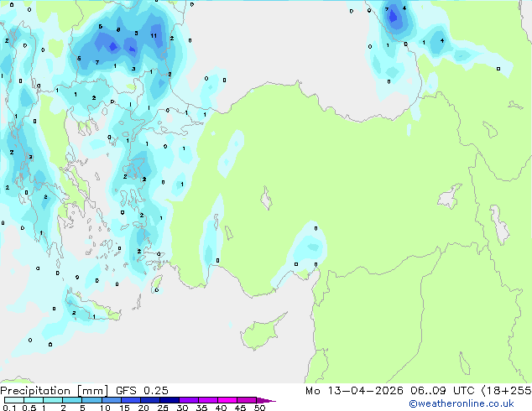The height and width of the screenshot is (411, 532).
Task: Select the 10–15 mm legend swatch
Action: click(111, 400)
